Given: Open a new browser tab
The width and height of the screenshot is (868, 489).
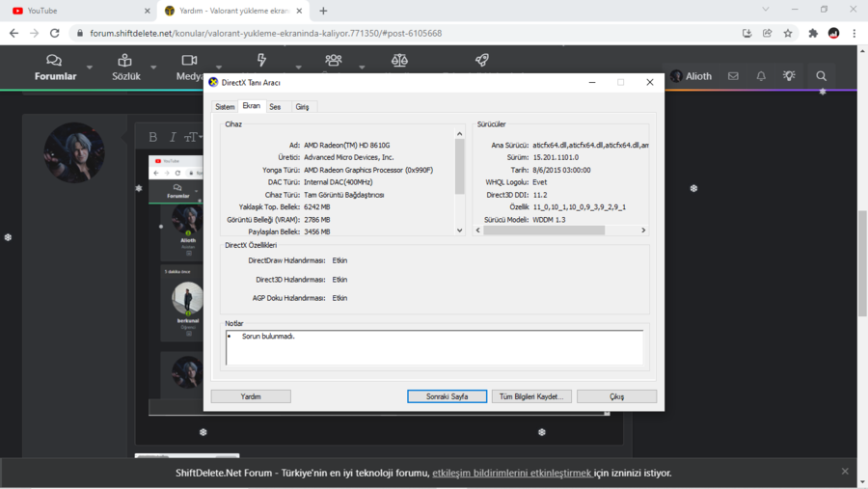Looking at the screenshot, I should [x=323, y=11].
